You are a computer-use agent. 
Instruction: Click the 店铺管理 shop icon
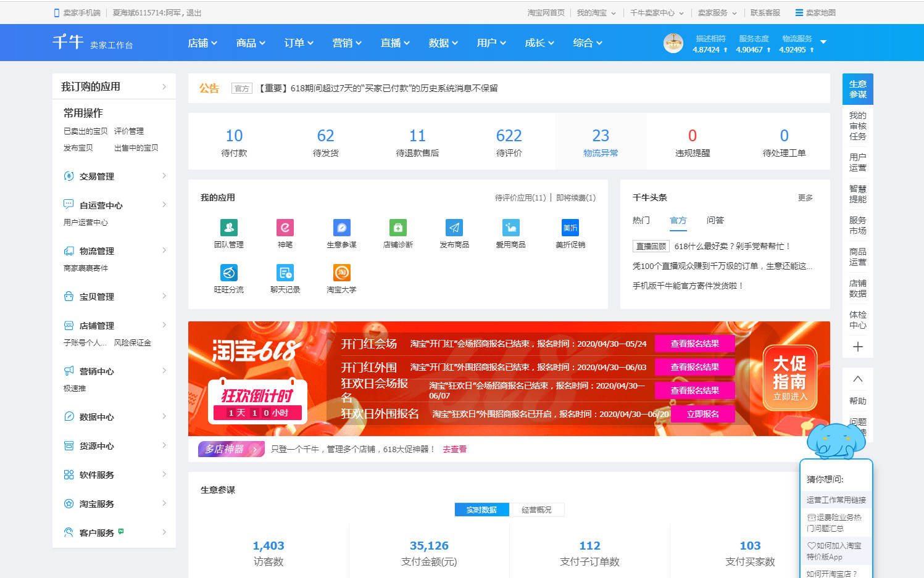point(69,325)
